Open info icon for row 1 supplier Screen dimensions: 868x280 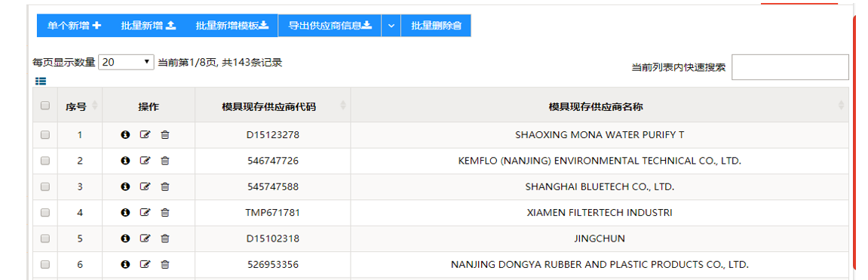[125, 135]
